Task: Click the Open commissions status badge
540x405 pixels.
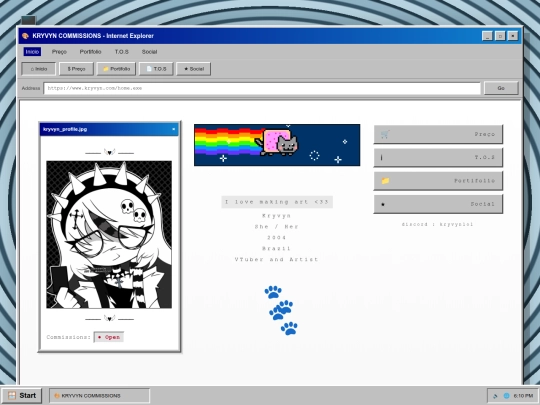Action: pos(109,337)
